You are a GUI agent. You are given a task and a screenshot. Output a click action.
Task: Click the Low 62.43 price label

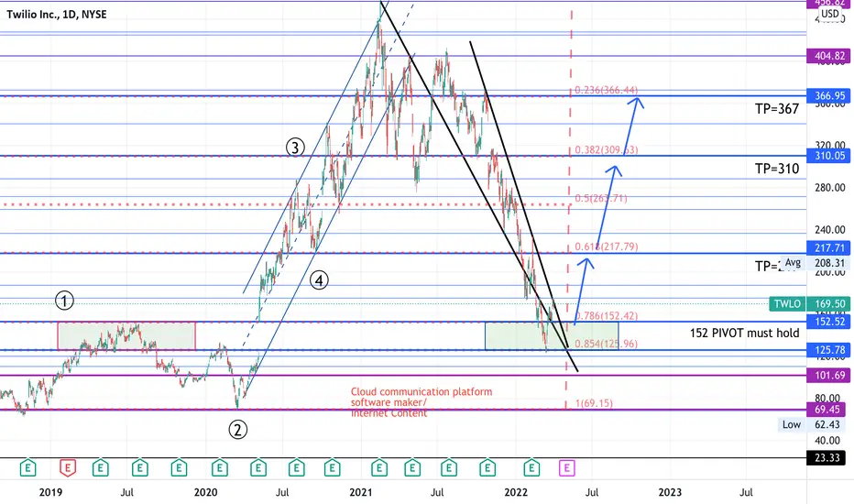tap(815, 424)
